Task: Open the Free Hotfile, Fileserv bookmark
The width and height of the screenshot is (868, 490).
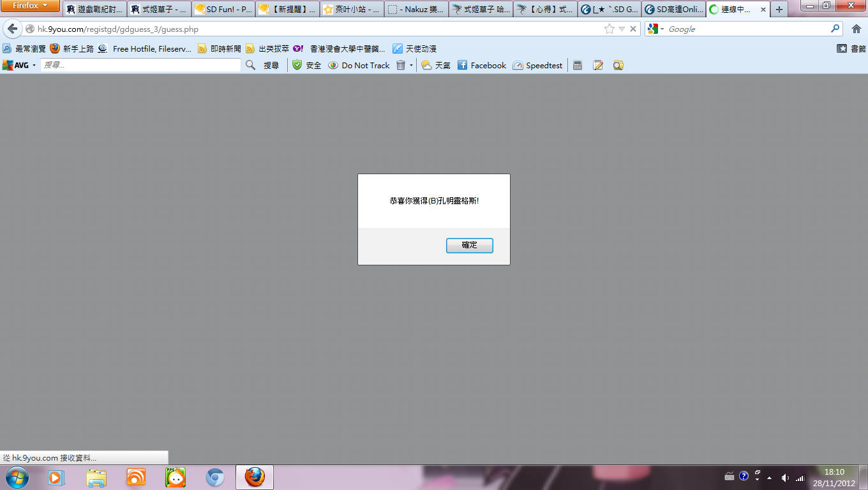Action: 145,48
